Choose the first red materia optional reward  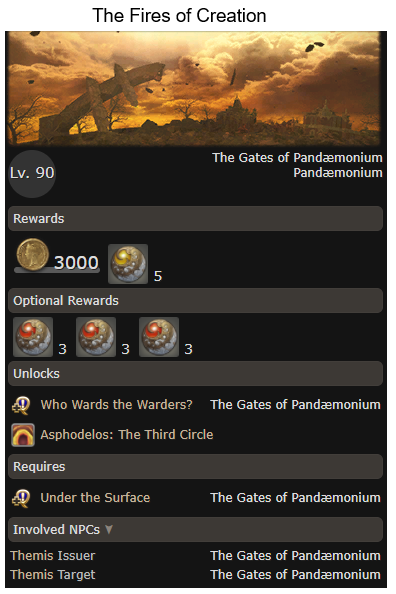[x=33, y=337]
